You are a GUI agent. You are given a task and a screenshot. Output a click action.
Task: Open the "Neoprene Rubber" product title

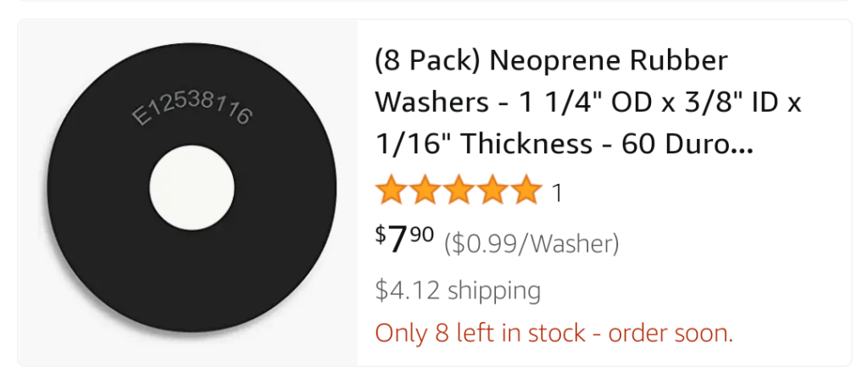click(609, 62)
